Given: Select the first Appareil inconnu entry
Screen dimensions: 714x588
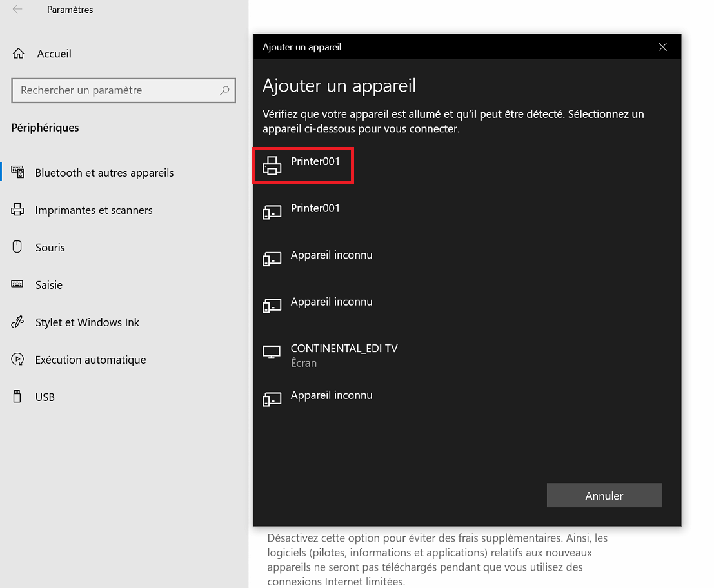Looking at the screenshot, I should pos(467,259).
